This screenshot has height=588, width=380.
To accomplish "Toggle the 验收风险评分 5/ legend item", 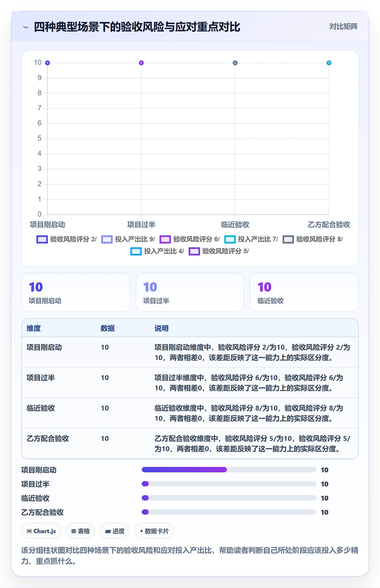I will 219,251.
